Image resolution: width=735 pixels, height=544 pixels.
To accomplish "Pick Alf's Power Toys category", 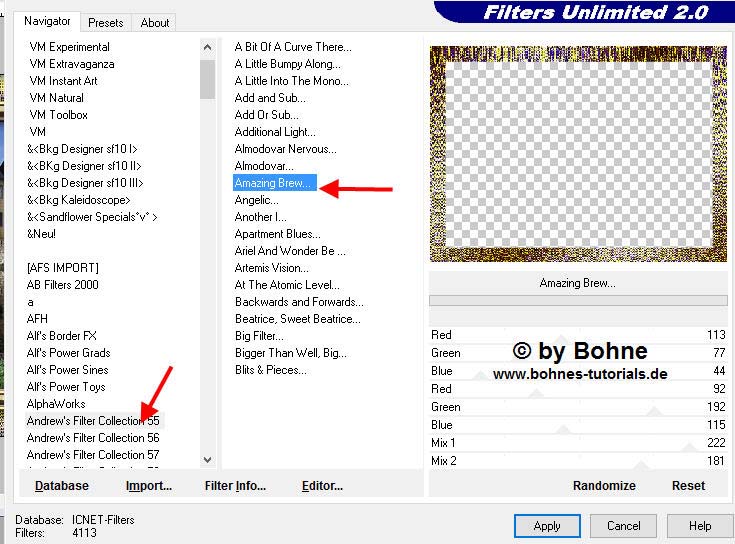I will [x=66, y=387].
